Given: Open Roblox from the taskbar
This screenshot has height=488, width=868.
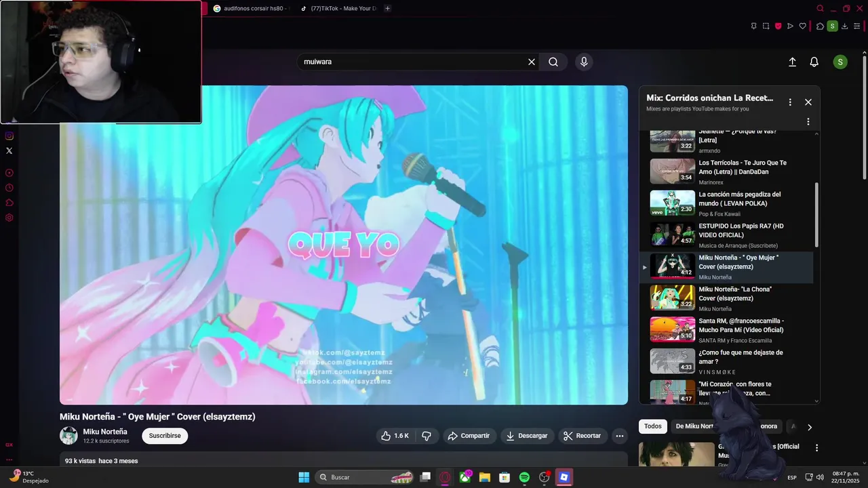Looking at the screenshot, I should coord(564,477).
